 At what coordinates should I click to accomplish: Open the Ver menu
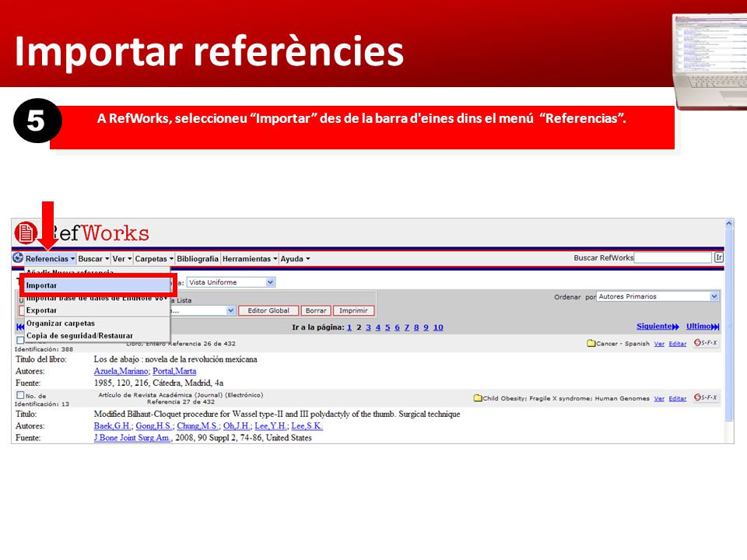point(122,258)
